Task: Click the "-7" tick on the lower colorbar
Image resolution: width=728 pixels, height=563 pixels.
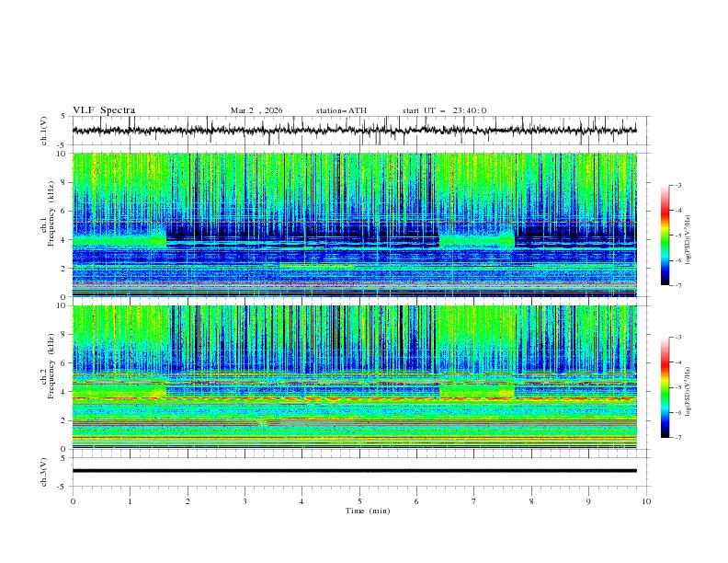Action: click(677, 438)
